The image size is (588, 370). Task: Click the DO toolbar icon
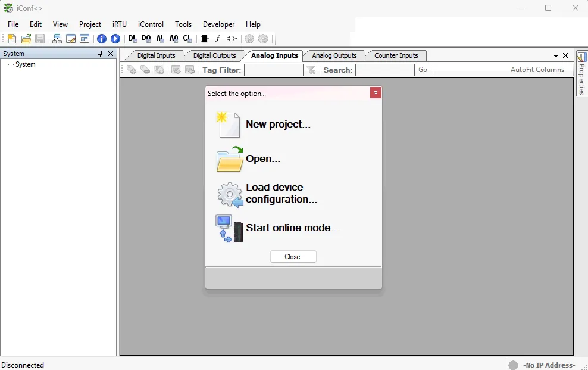[x=146, y=39]
